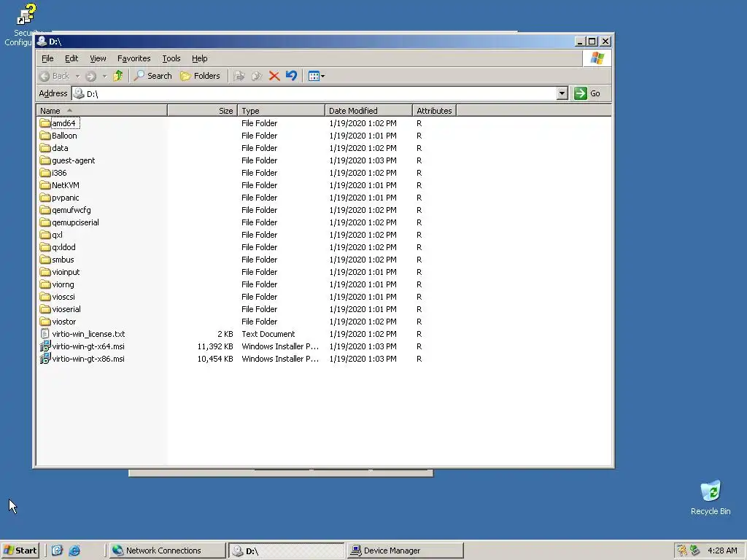The width and height of the screenshot is (747, 560).
Task: Select the data folder icon
Action: click(x=45, y=148)
